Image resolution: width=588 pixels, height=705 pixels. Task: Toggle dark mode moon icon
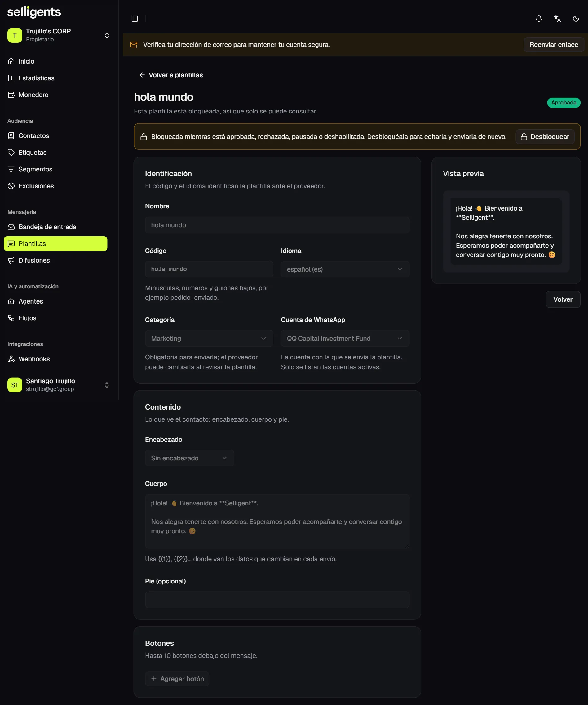576,19
